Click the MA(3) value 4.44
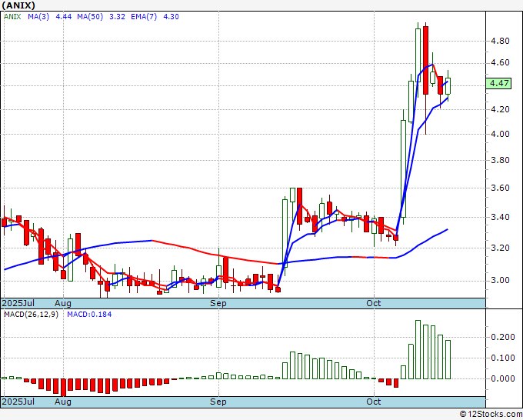The height and width of the screenshot is (420, 523). coord(63,17)
